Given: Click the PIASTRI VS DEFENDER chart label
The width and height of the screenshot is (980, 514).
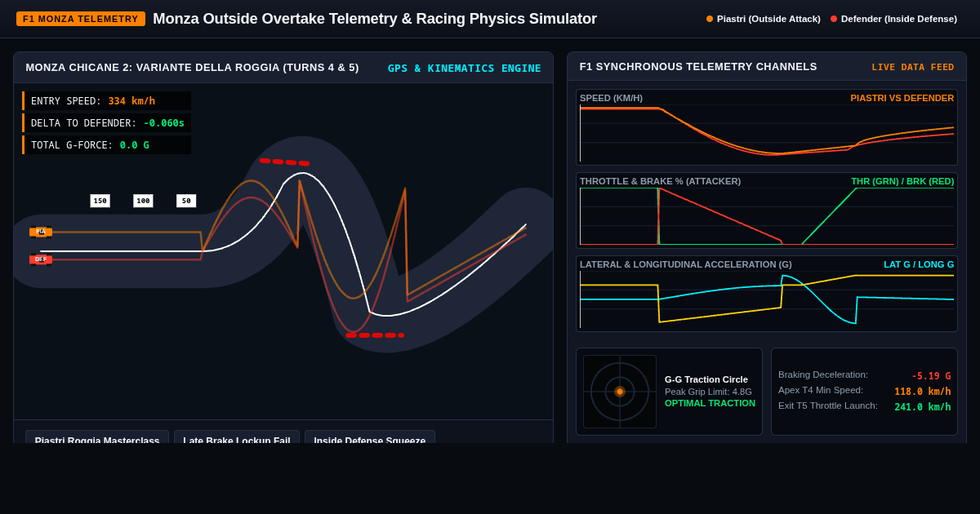Looking at the screenshot, I should point(902,98).
